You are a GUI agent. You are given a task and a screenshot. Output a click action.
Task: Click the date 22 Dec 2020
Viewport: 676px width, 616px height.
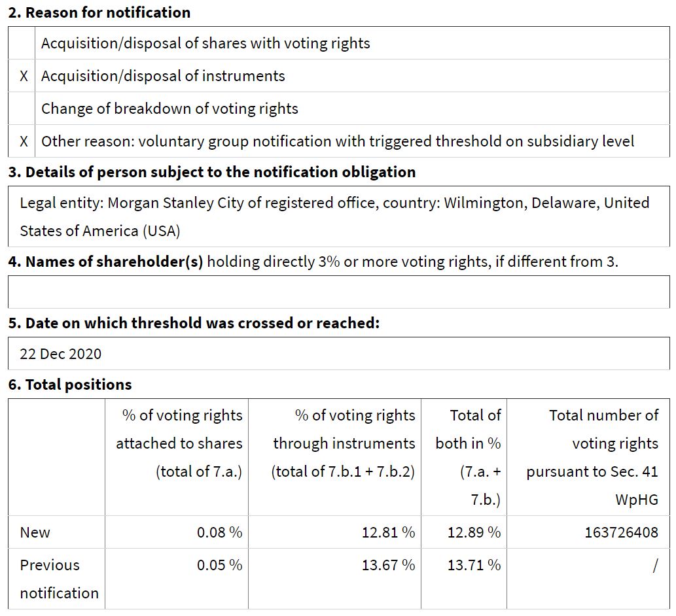(61, 354)
